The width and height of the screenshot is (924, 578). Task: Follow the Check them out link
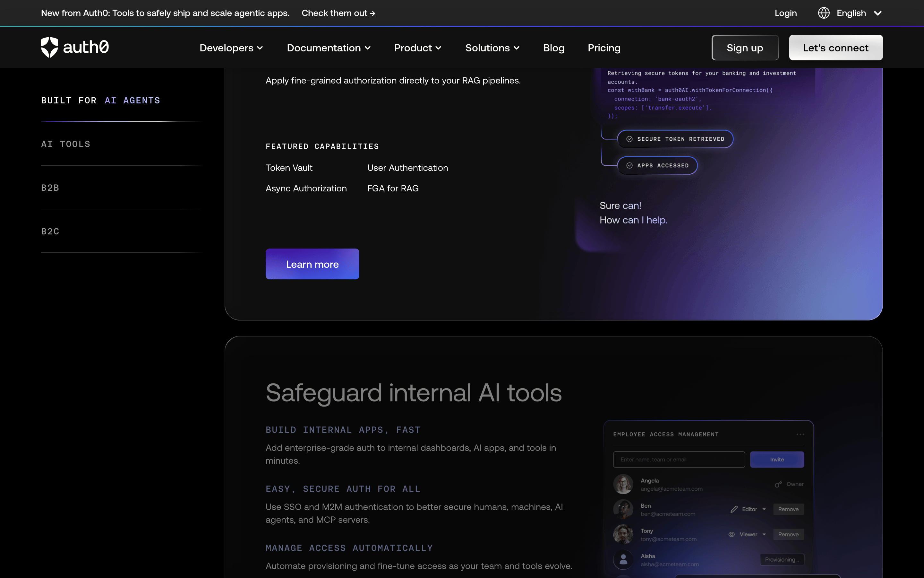338,13
